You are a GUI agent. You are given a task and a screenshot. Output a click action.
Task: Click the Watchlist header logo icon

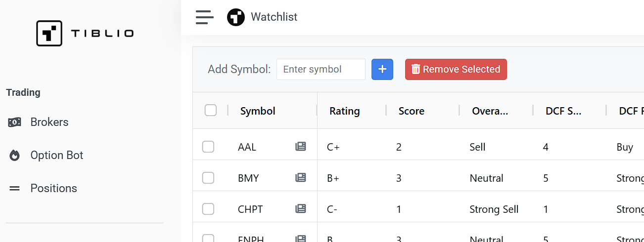[236, 17]
